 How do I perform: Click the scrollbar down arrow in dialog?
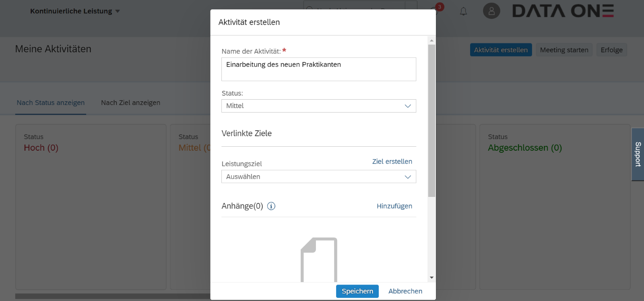click(x=431, y=278)
